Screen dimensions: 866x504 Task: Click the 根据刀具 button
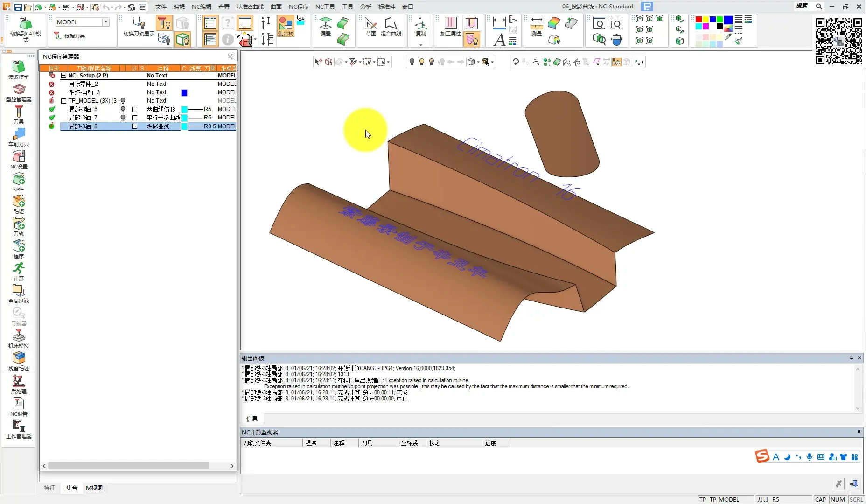click(70, 36)
